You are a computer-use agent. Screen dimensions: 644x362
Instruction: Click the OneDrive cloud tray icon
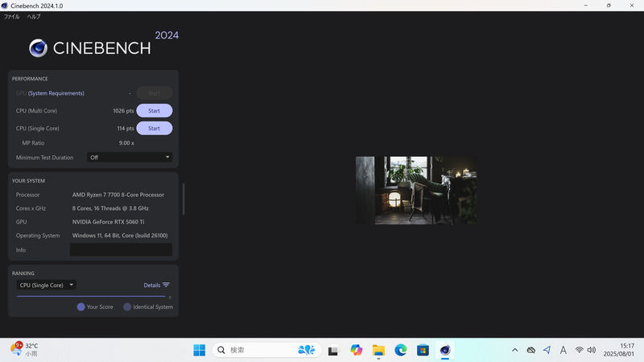[x=531, y=350]
